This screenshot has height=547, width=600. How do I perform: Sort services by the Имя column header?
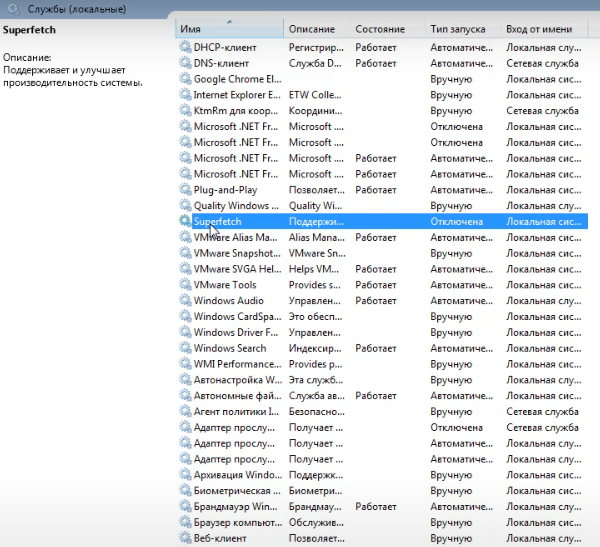229,29
